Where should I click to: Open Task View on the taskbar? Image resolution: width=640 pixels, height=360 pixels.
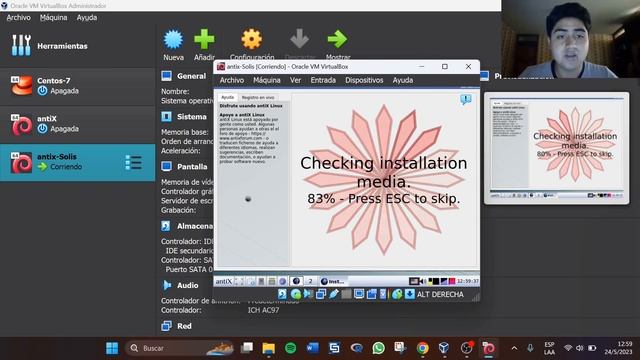pyautogui.click(x=247, y=348)
